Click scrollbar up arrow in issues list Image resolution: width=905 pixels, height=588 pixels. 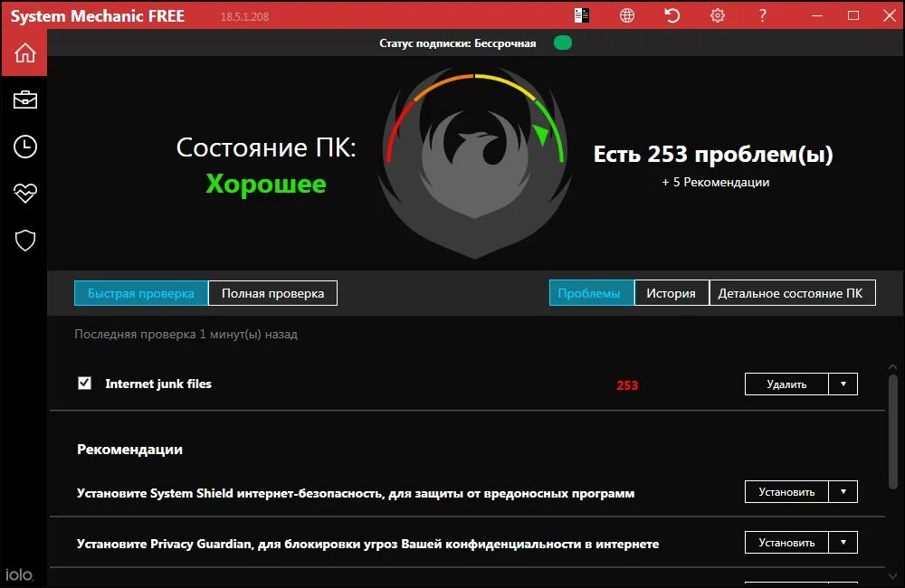click(893, 367)
